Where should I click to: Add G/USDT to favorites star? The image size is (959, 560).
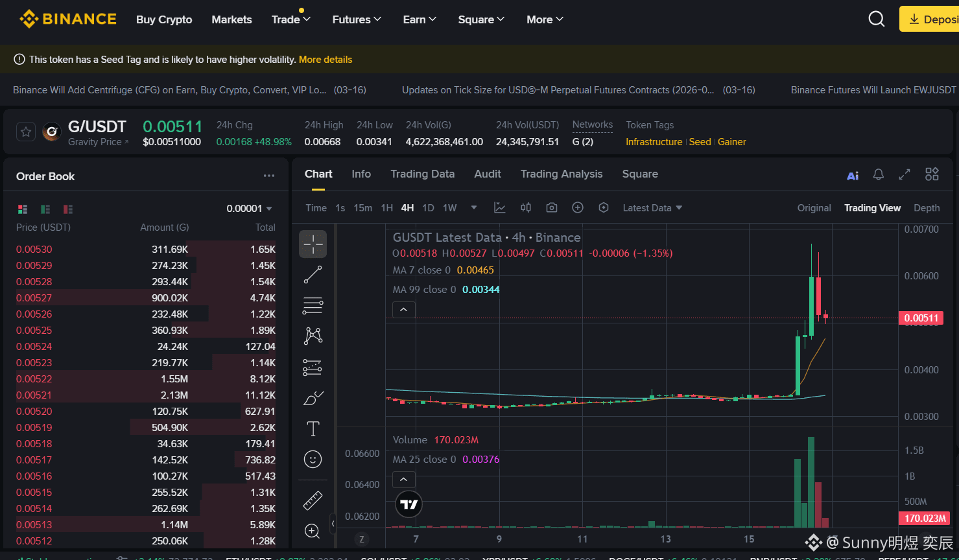(26, 132)
